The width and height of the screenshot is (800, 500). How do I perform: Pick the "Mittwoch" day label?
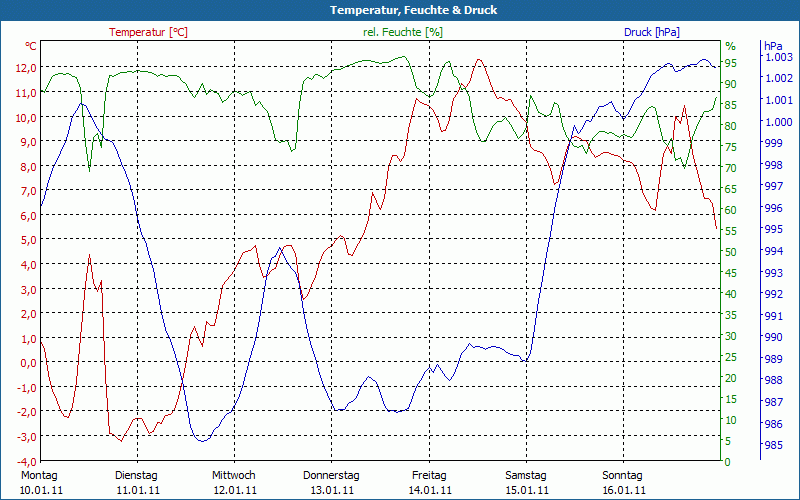(x=234, y=475)
